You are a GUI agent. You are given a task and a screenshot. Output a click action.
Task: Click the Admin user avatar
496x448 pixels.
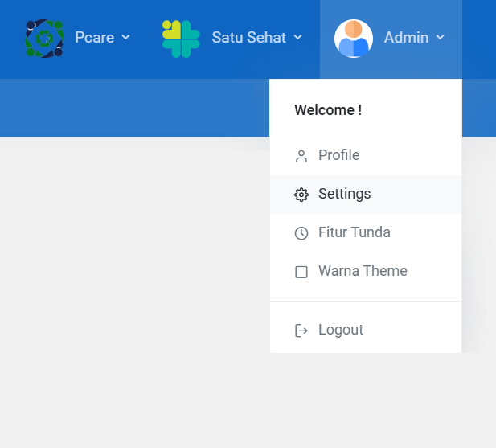pyautogui.click(x=354, y=39)
